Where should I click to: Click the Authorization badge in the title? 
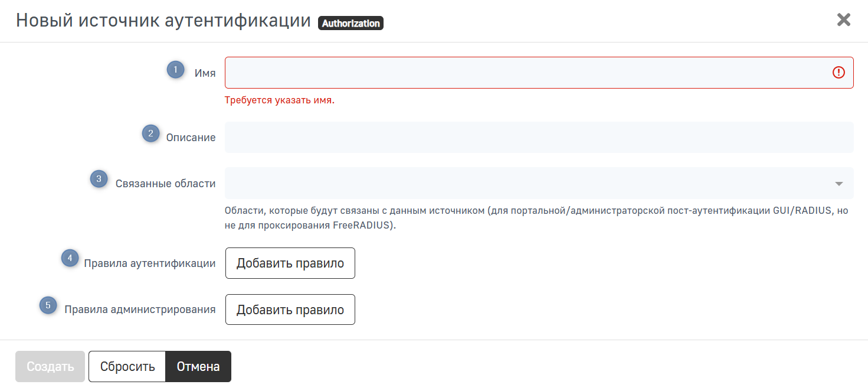point(351,24)
